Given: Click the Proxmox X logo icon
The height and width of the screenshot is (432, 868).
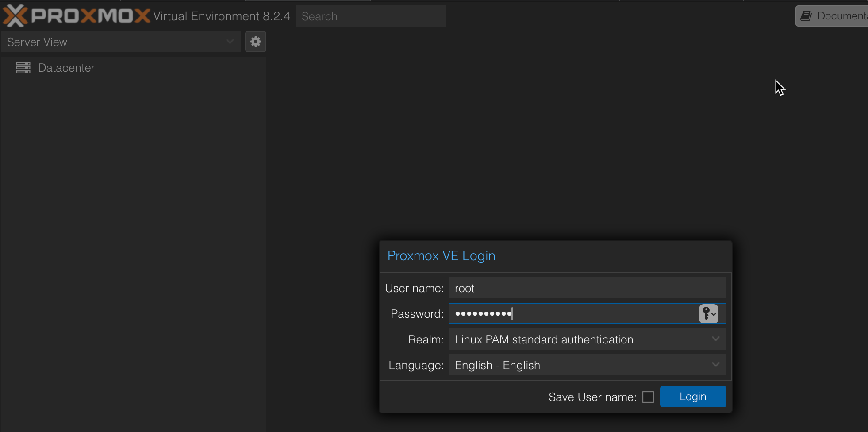Looking at the screenshot, I should click(15, 15).
